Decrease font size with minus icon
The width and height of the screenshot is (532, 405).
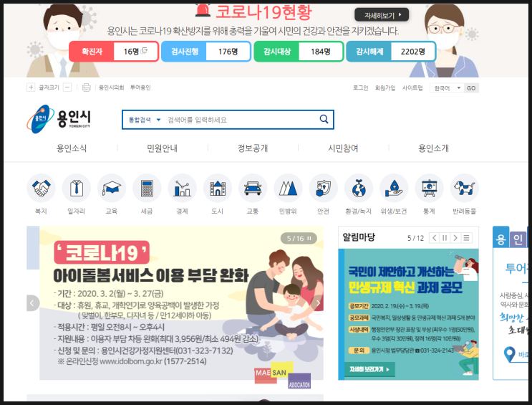point(67,87)
